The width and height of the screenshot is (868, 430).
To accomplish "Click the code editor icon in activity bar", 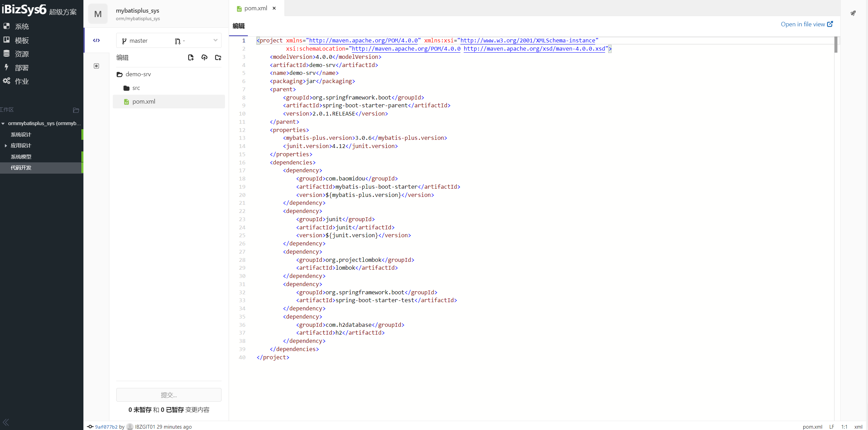I will pos(96,40).
